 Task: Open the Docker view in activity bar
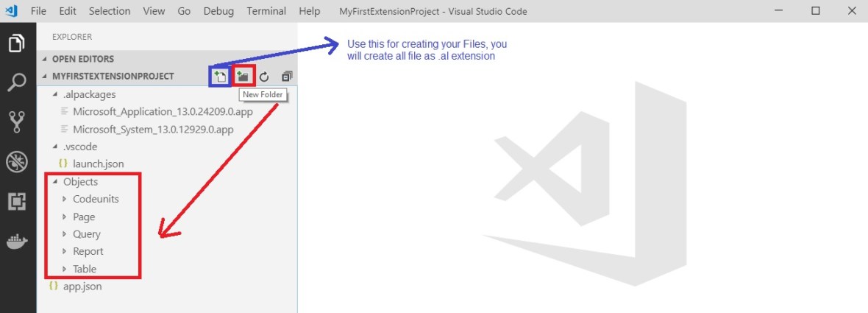click(x=16, y=241)
